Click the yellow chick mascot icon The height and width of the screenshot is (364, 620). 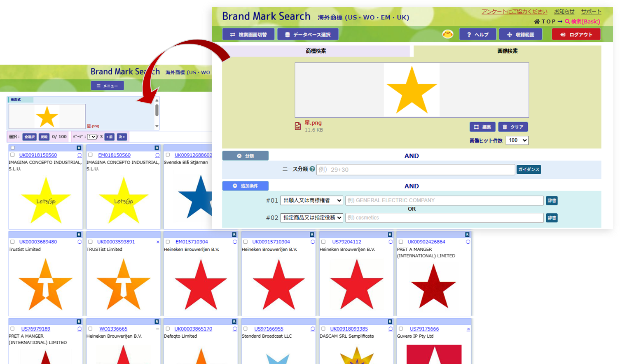pos(447,34)
